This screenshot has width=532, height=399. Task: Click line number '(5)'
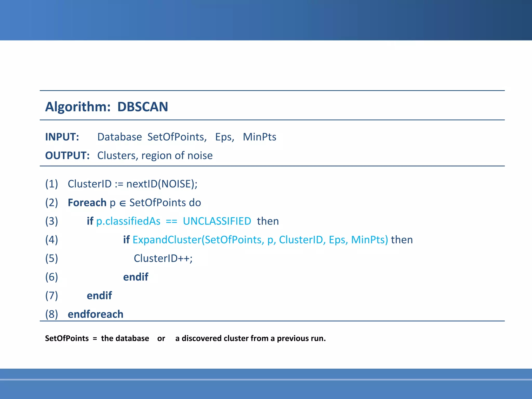52,258
